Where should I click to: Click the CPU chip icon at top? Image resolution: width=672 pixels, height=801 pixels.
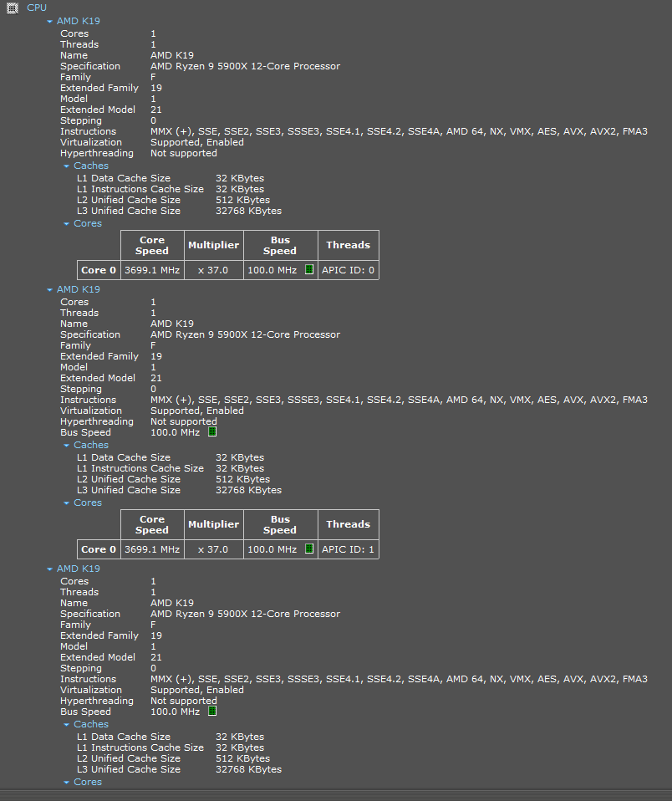point(13,8)
